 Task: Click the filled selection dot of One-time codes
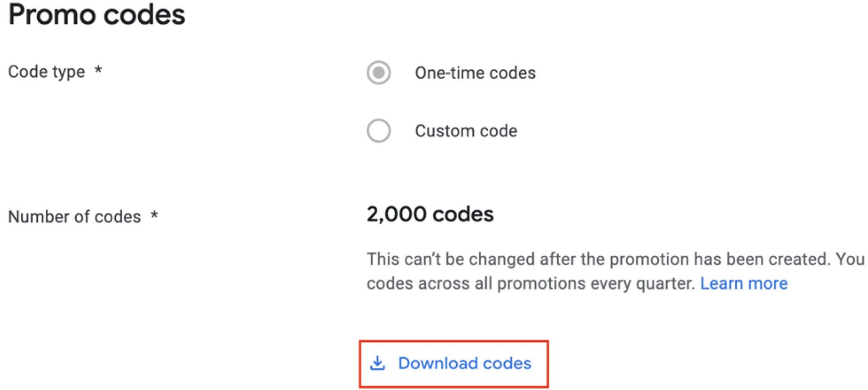(378, 72)
